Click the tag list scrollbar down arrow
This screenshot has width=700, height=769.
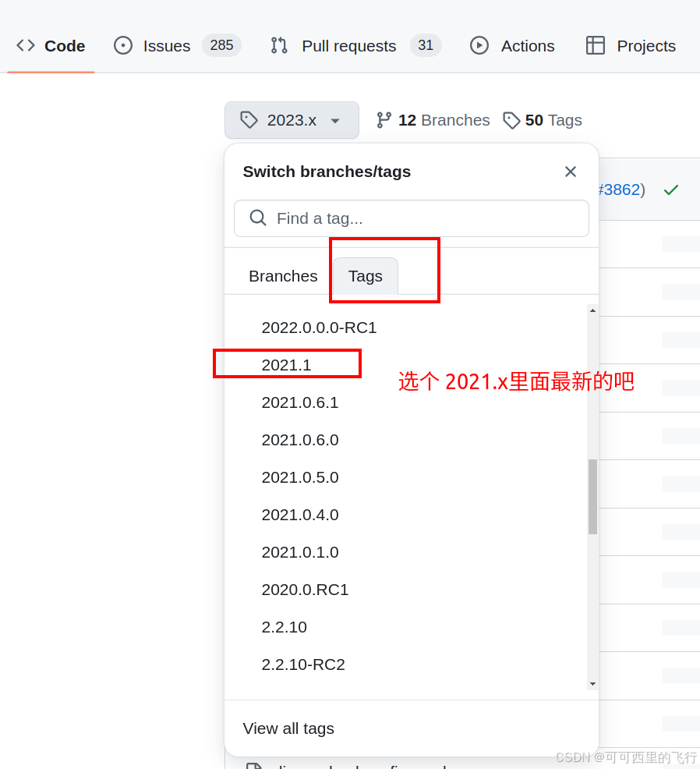pyautogui.click(x=592, y=684)
